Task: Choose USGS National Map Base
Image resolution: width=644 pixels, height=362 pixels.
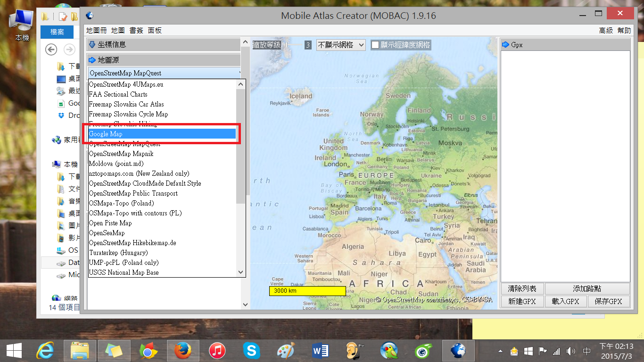Action: 162,272
